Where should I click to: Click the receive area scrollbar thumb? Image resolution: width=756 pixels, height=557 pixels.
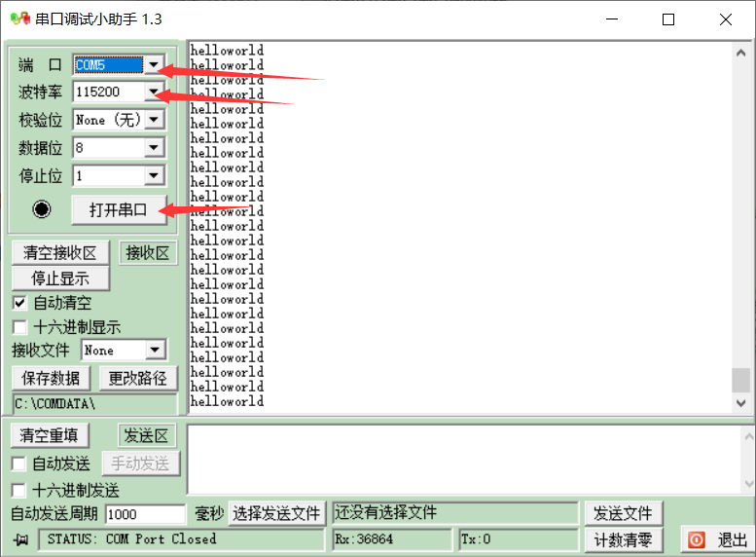[741, 380]
